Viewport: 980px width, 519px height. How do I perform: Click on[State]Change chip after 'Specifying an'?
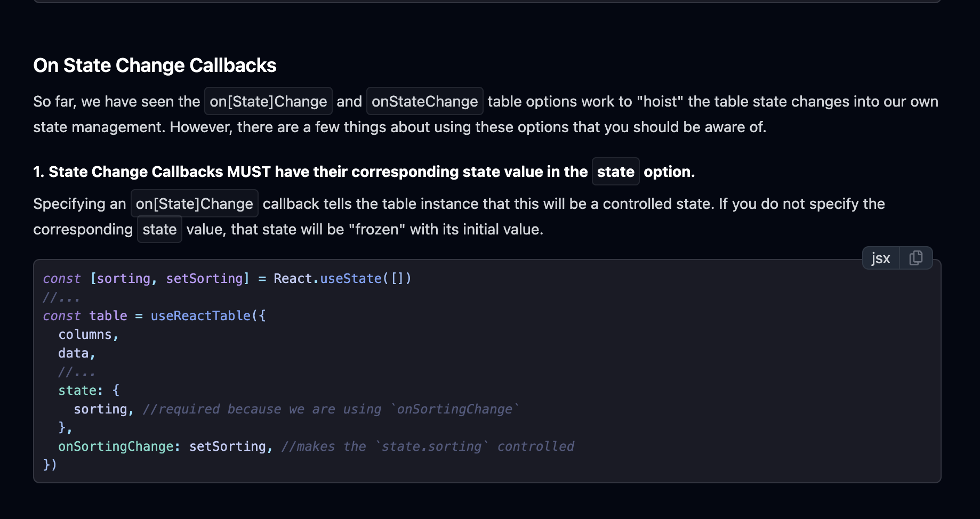(194, 204)
